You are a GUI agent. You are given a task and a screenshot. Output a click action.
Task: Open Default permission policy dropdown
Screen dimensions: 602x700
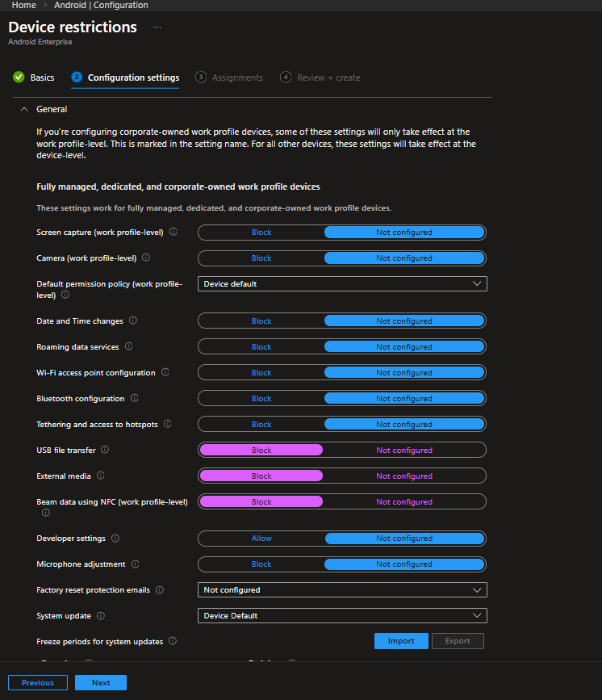click(x=342, y=284)
